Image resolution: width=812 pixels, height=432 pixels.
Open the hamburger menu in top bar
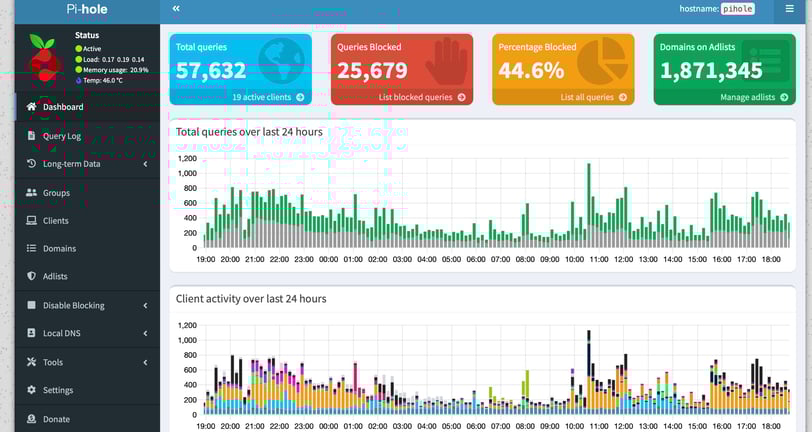coord(789,9)
